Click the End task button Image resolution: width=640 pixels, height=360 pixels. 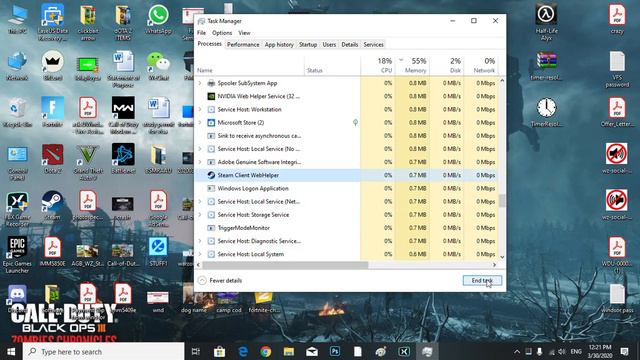pos(482,280)
